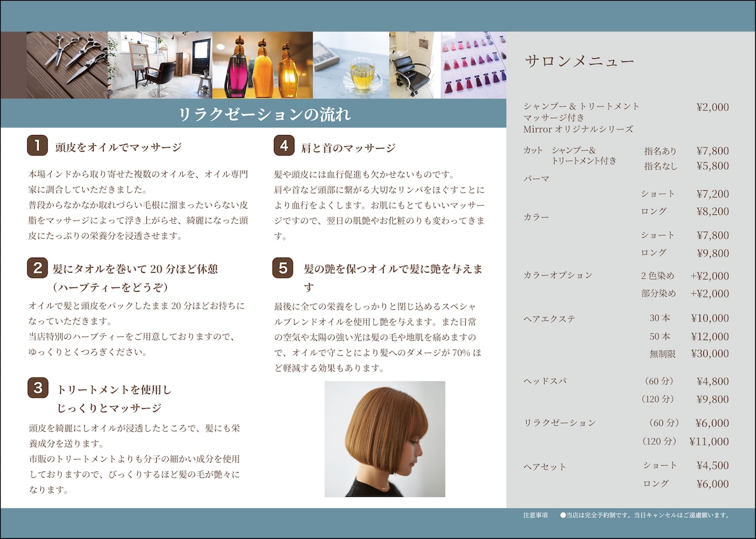Click the ¥9,800 color long price
The image size is (756, 539).
(713, 253)
